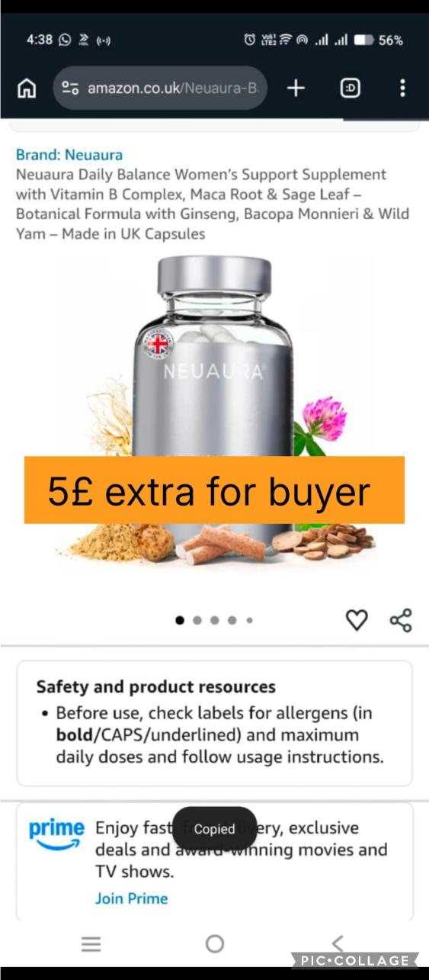Tap the Prime logo
The image size is (429, 980).
[x=56, y=834]
